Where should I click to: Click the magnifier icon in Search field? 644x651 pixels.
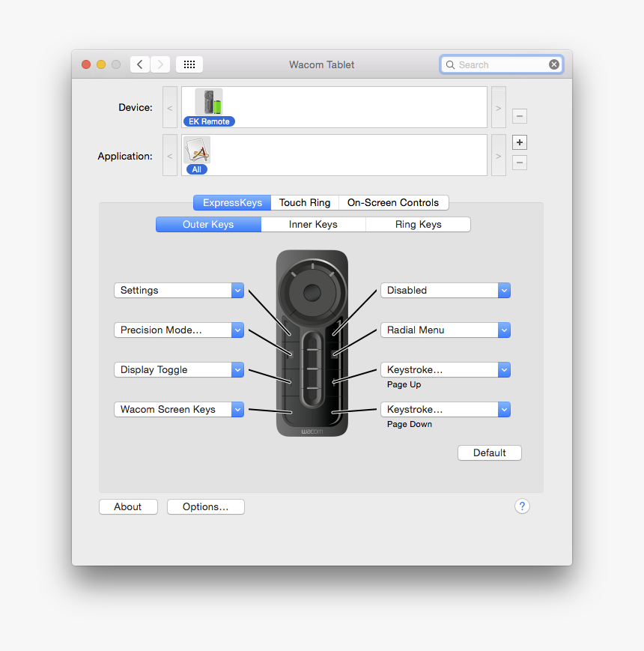(450, 64)
